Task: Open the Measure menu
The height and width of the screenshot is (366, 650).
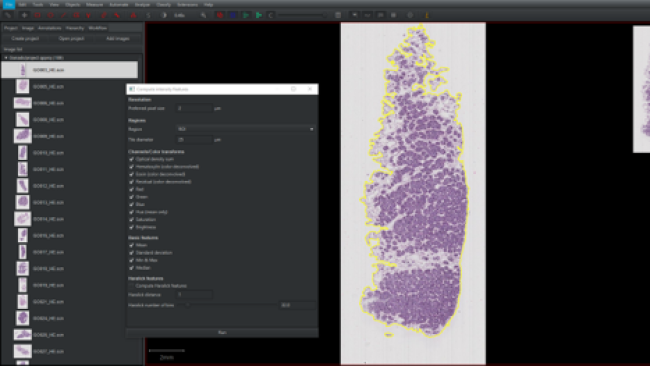Action: (x=95, y=5)
